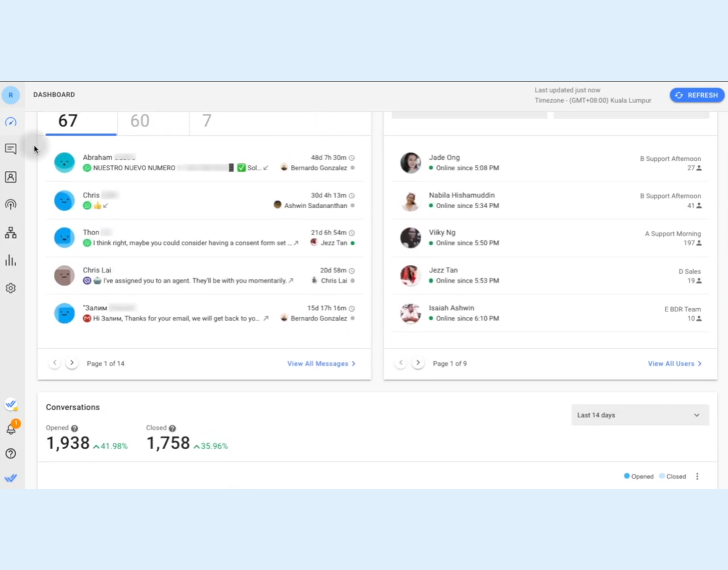Open the Contacts icon in sidebar

pyautogui.click(x=11, y=177)
